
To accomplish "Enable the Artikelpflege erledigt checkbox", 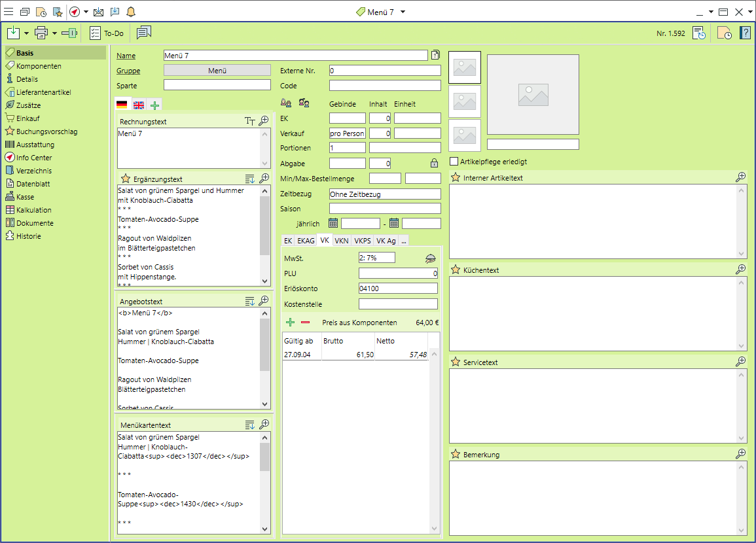I will (x=454, y=162).
